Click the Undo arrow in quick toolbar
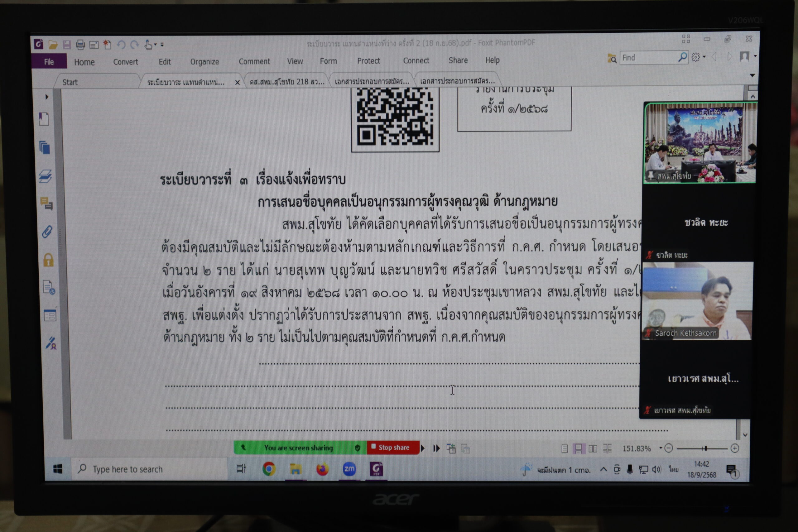The width and height of the screenshot is (798, 532). coord(121,45)
